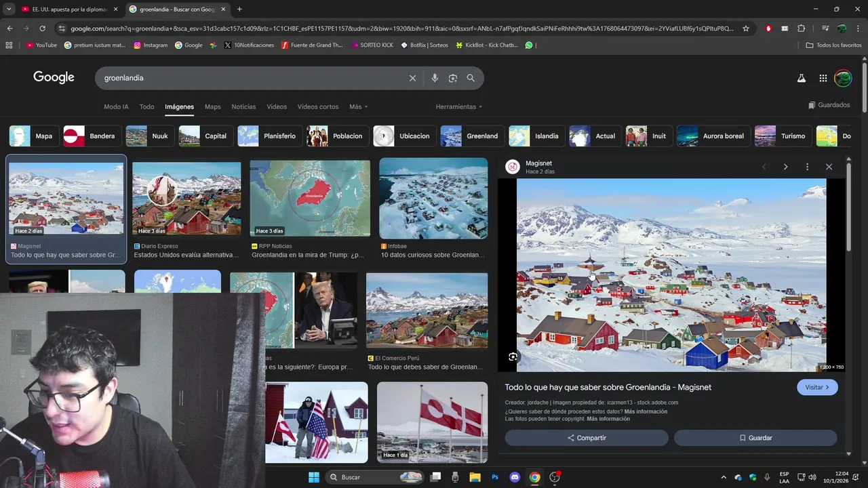The width and height of the screenshot is (868, 488).
Task: Switch to the Todo results tab
Action: [x=146, y=106]
